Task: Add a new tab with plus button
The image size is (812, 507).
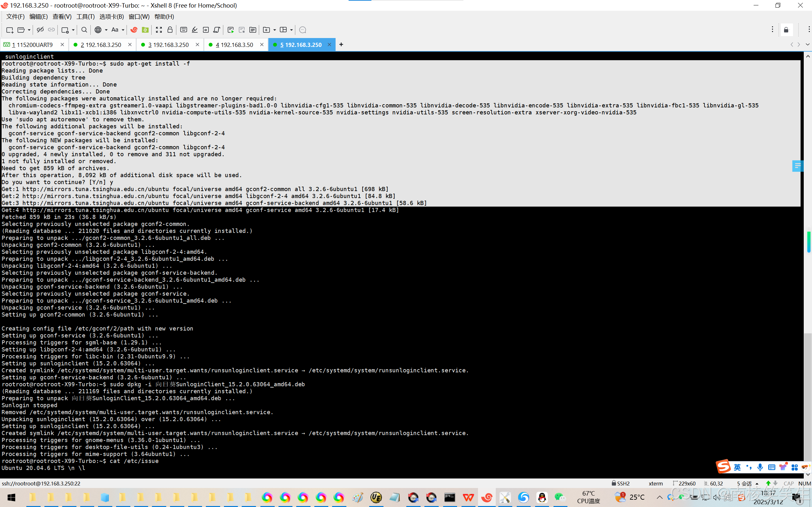Action: click(341, 45)
